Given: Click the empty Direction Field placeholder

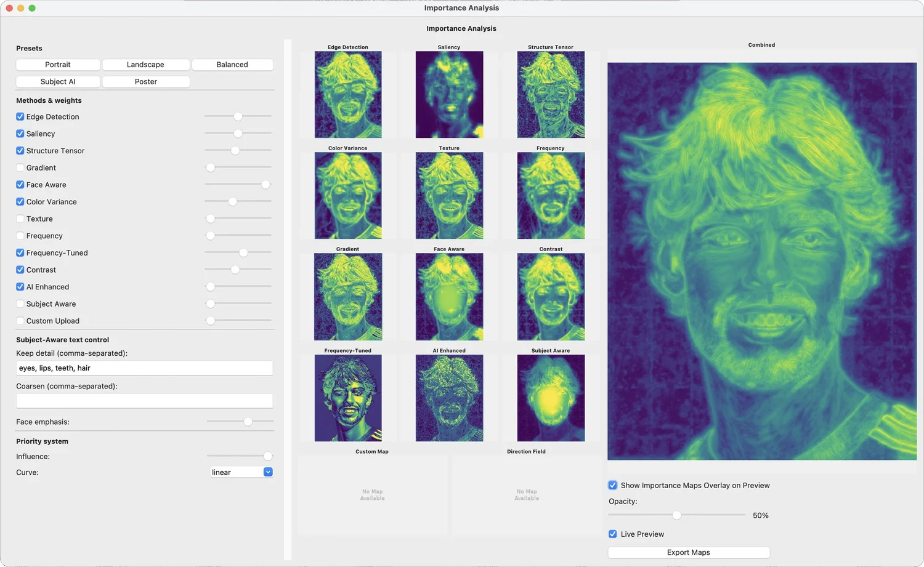Looking at the screenshot, I should pyautogui.click(x=527, y=496).
